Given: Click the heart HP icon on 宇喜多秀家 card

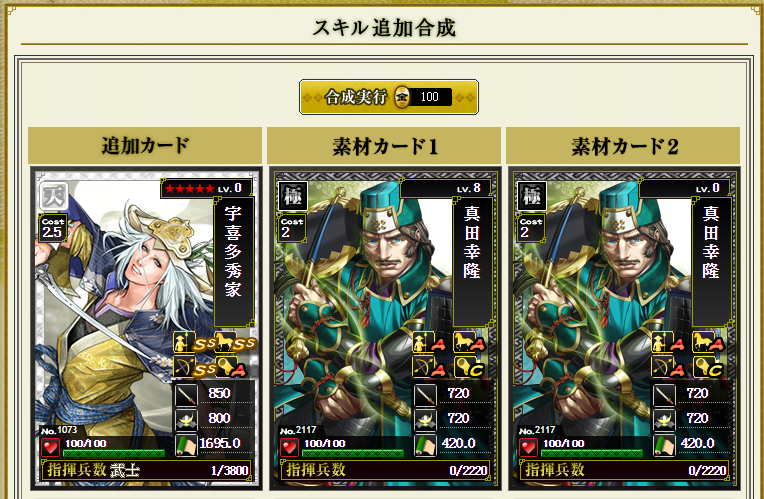Looking at the screenshot, I should tap(50, 446).
